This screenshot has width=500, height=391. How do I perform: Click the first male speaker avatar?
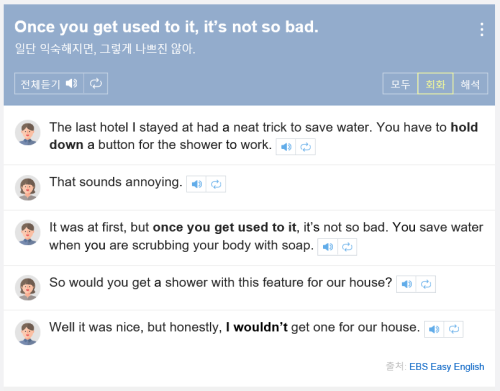pyautogui.click(x=28, y=133)
